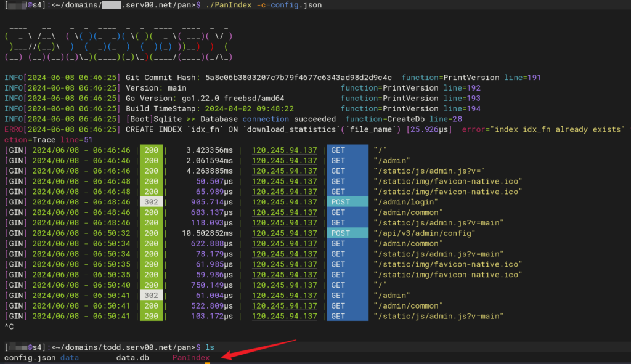Select the data directory name in ls output
This screenshot has width=631, height=364.
[x=69, y=358]
